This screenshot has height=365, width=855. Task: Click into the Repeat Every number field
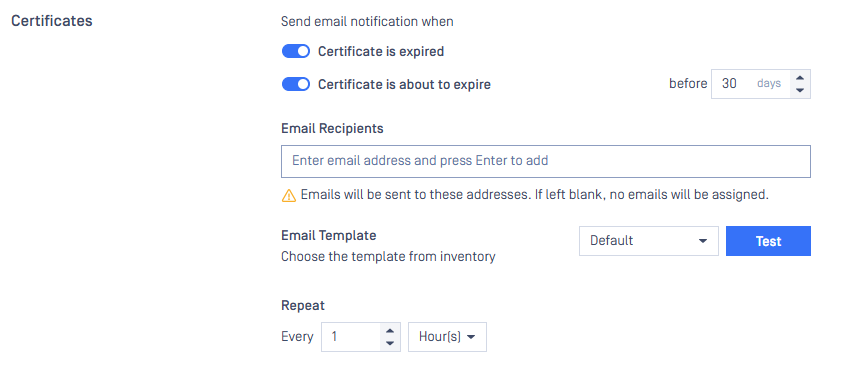coord(351,337)
